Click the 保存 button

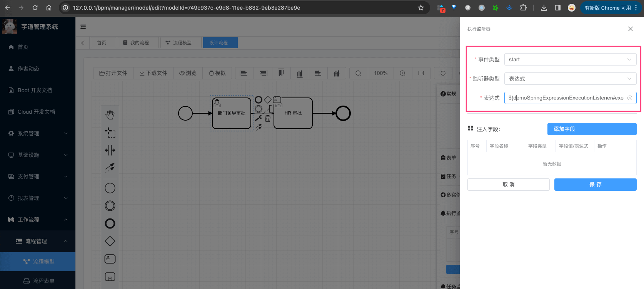[595, 185]
